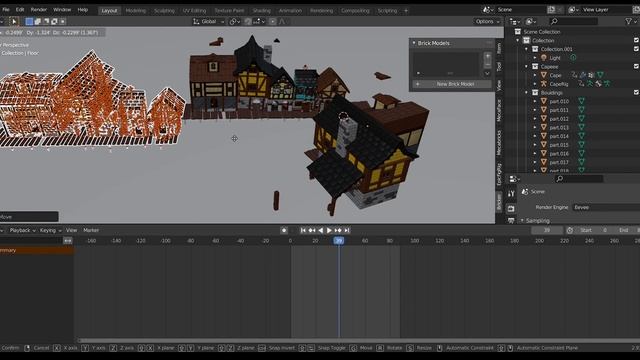Select part.016 in the outliner
Screen dimensions: 640x360
(559, 153)
